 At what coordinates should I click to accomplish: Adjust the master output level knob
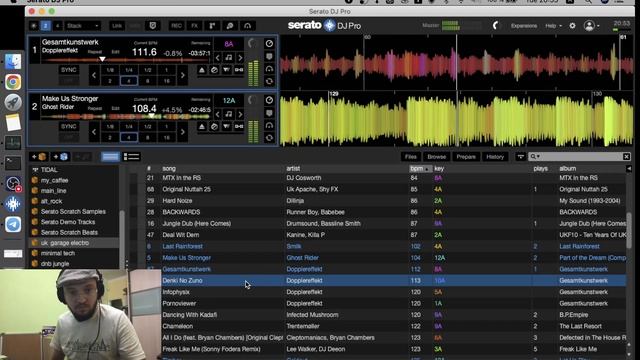[x=495, y=26]
